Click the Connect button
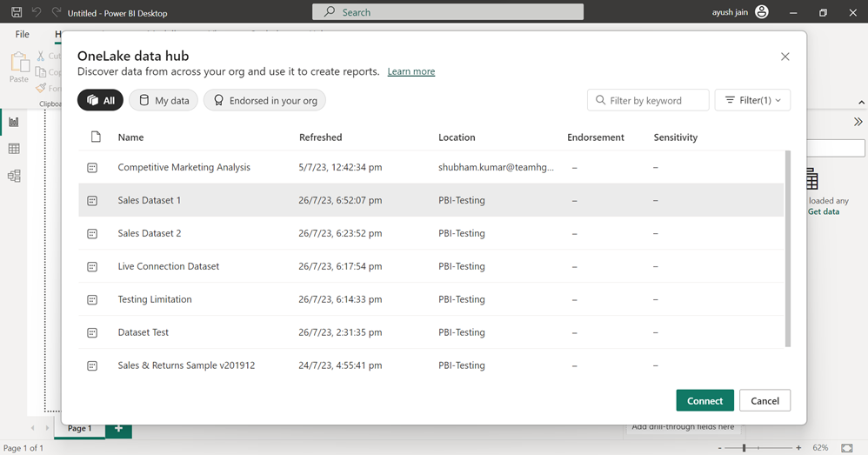This screenshot has width=868, height=455. (x=704, y=401)
